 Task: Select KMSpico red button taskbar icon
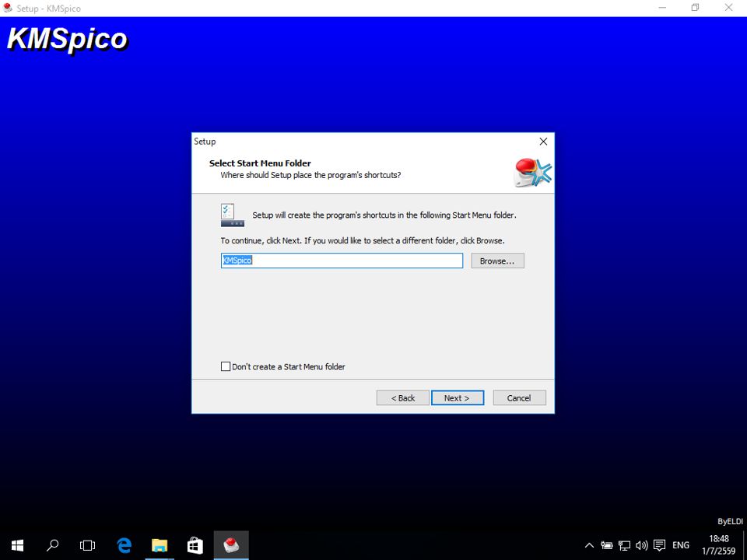tap(231, 545)
